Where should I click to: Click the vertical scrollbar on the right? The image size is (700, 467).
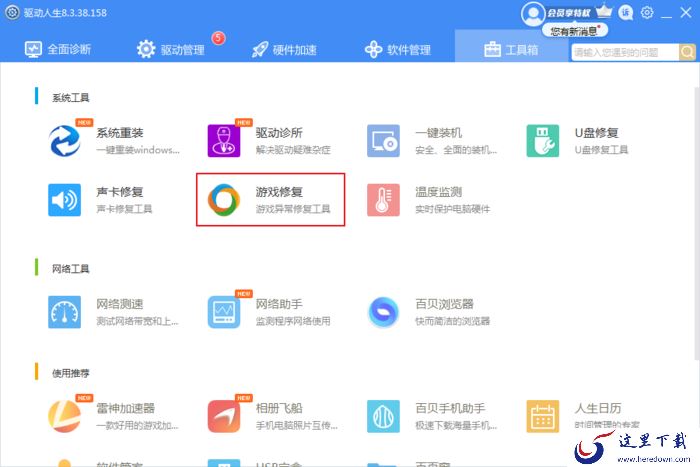[x=697, y=222]
